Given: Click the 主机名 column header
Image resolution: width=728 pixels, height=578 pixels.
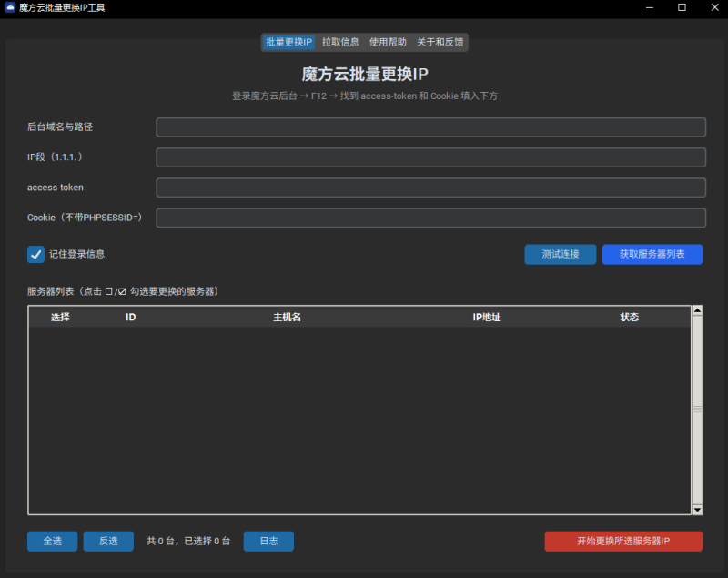Looking at the screenshot, I should [x=287, y=317].
